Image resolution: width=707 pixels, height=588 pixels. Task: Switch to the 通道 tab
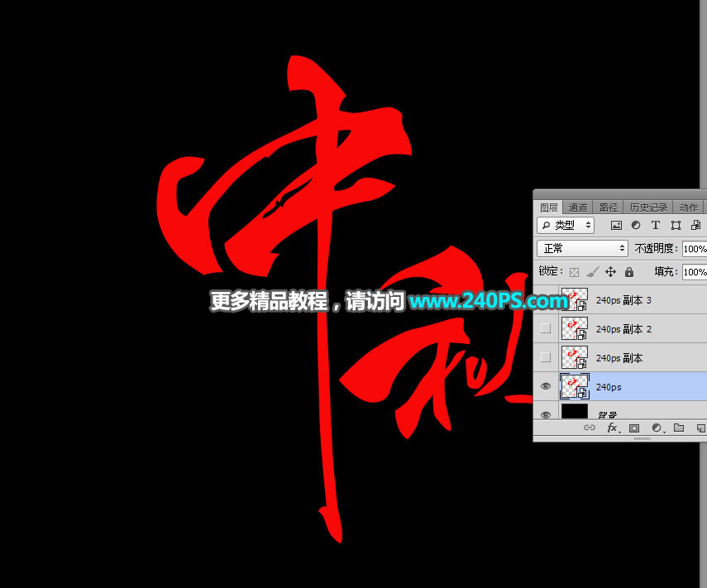pos(578,207)
